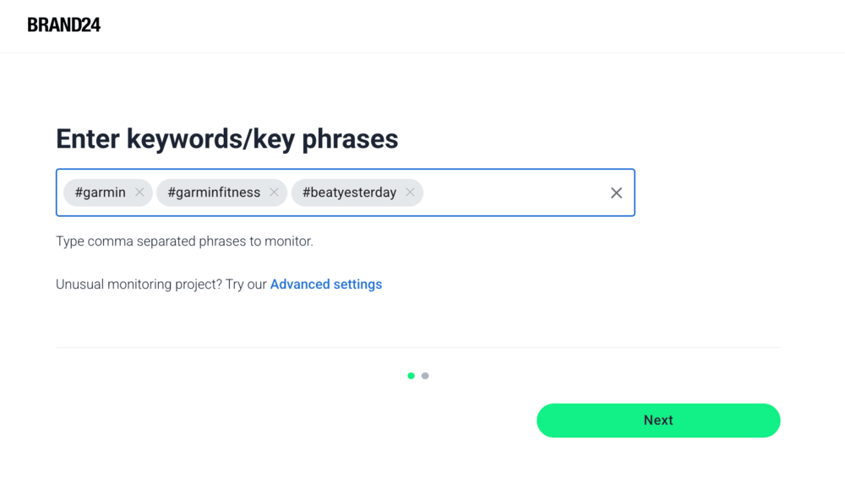Click the empty header bar right of the logo

pos(473,25)
